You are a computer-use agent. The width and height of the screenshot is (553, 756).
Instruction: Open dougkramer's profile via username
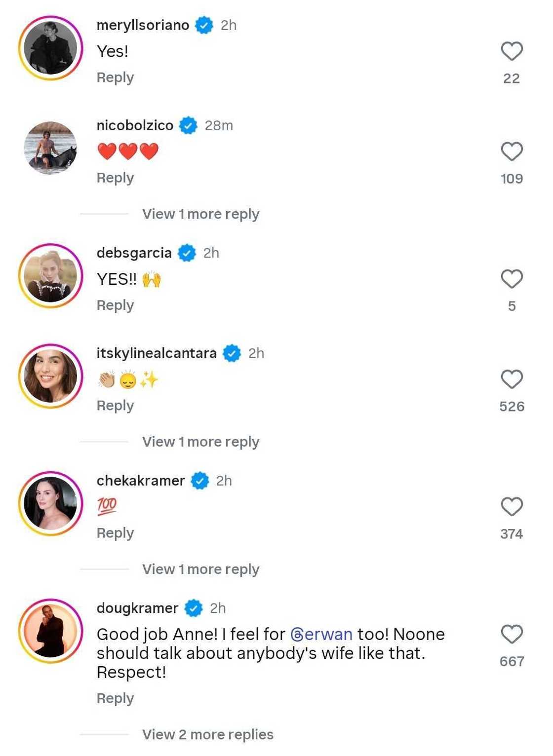[137, 607]
